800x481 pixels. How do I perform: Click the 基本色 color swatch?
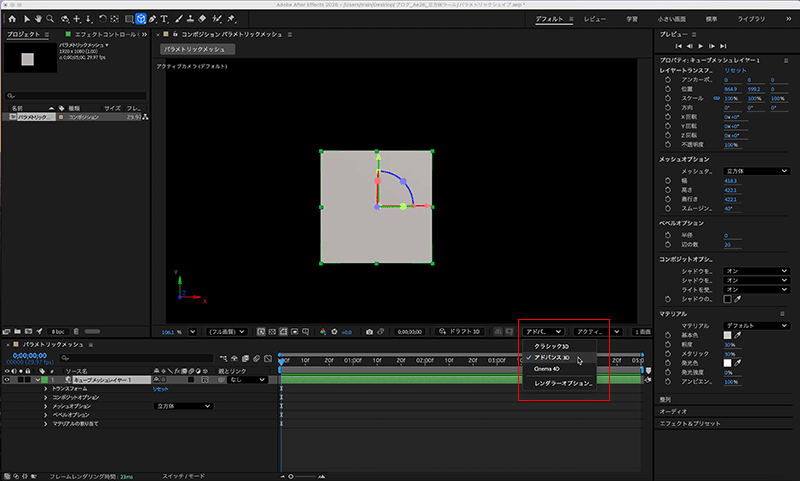pyautogui.click(x=727, y=335)
